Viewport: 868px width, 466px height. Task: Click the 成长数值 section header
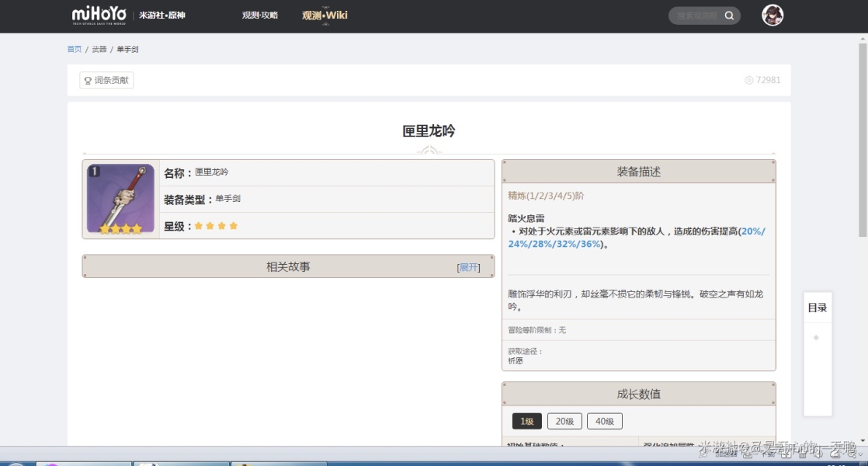click(x=638, y=394)
